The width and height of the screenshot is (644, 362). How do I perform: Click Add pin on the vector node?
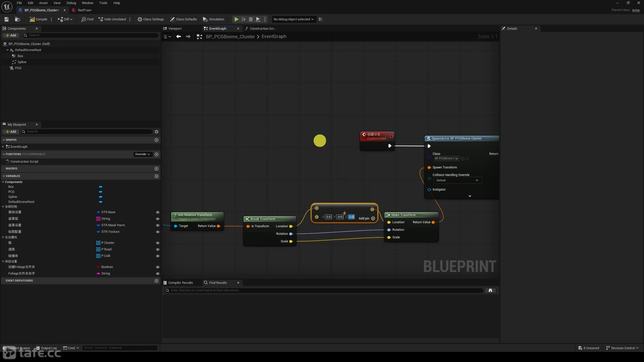(x=367, y=218)
